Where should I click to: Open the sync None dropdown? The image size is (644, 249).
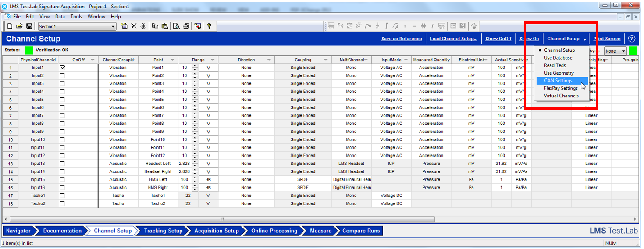623,51
